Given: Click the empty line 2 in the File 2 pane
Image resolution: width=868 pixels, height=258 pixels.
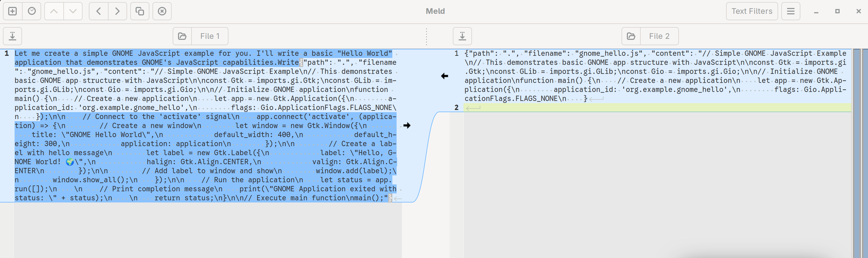Looking at the screenshot, I should [657, 108].
